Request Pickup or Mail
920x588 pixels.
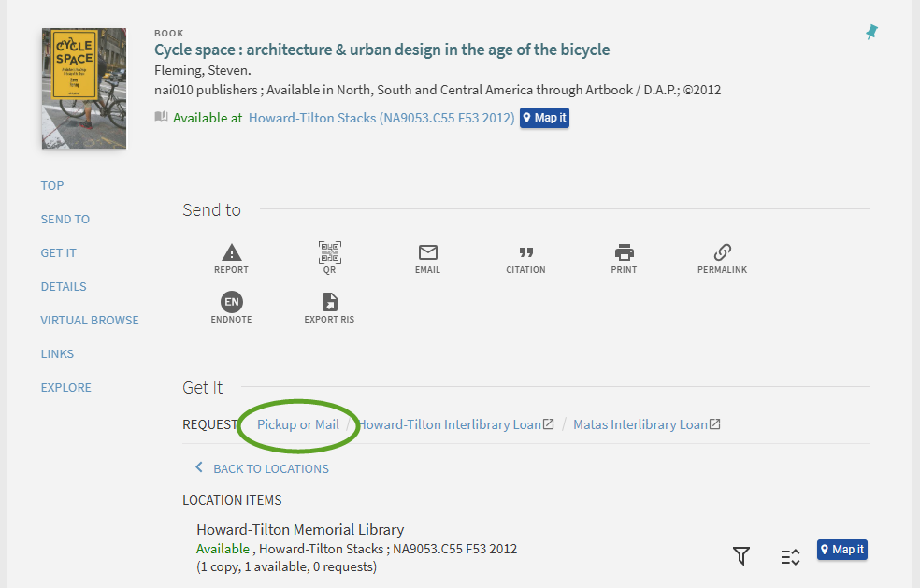(298, 424)
